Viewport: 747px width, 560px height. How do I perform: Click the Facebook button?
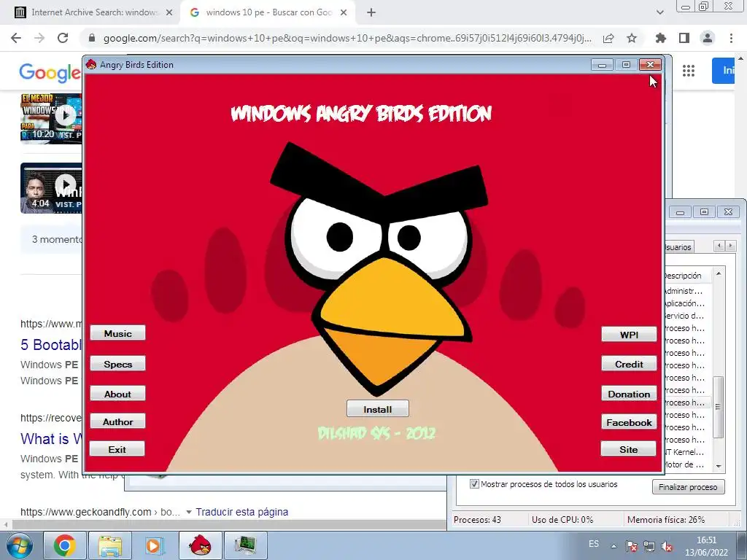coord(629,422)
